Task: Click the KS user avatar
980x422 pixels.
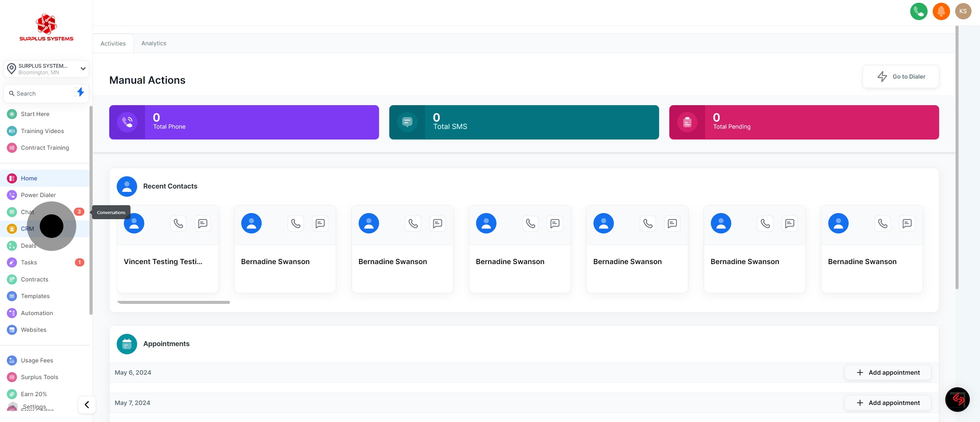Action: 963,12
